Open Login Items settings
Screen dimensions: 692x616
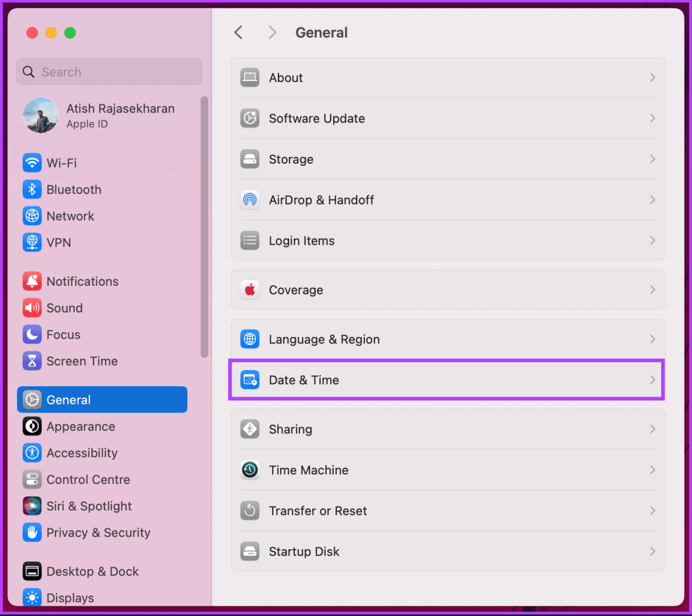[x=301, y=241]
